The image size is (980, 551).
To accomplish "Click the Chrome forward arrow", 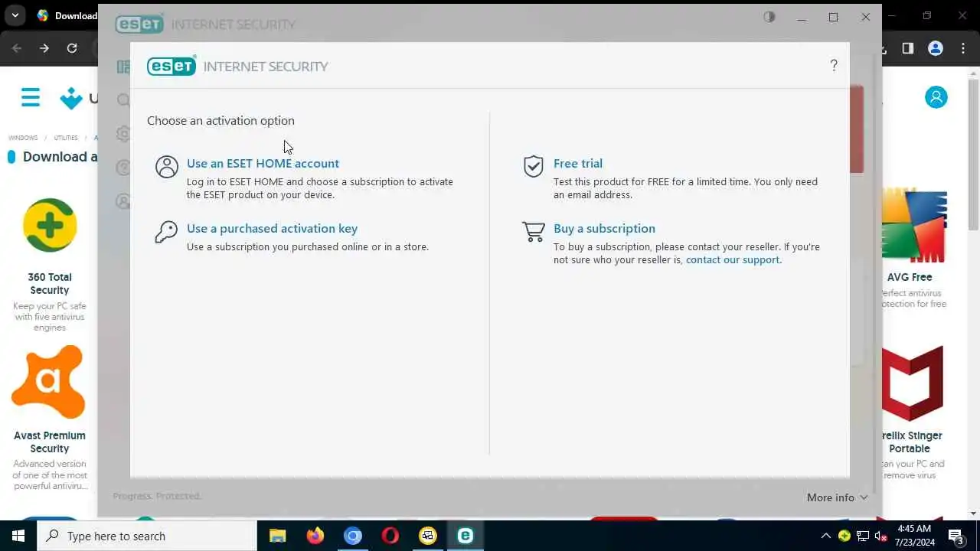I will 44,48.
